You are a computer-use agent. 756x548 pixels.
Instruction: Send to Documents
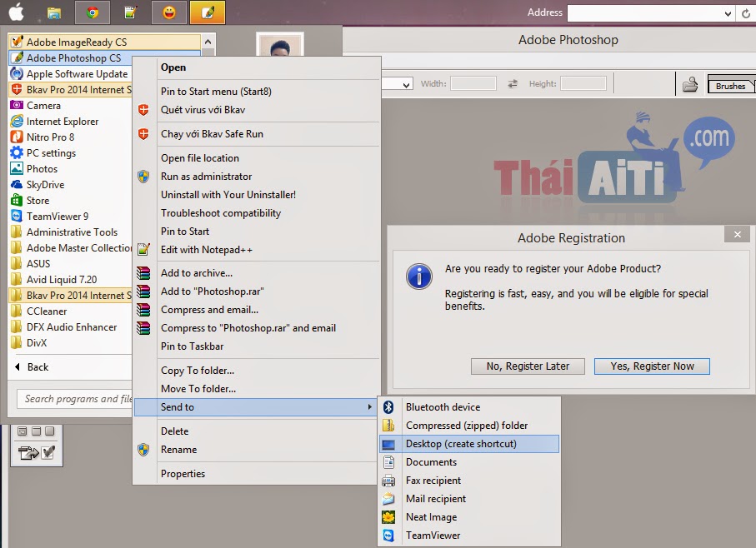(469, 462)
